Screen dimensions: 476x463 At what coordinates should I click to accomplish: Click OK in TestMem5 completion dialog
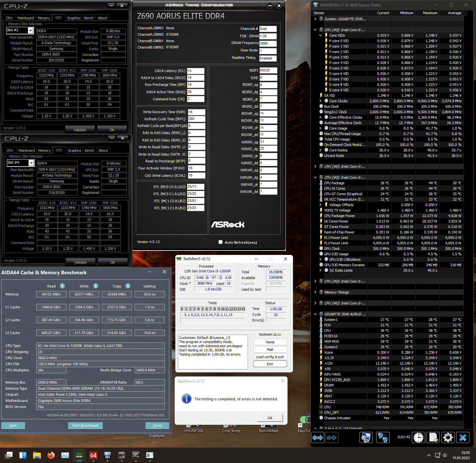click(x=270, y=418)
